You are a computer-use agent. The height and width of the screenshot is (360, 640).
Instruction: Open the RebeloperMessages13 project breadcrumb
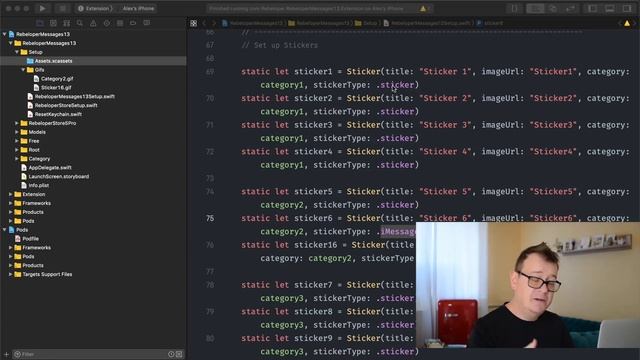tap(253, 23)
